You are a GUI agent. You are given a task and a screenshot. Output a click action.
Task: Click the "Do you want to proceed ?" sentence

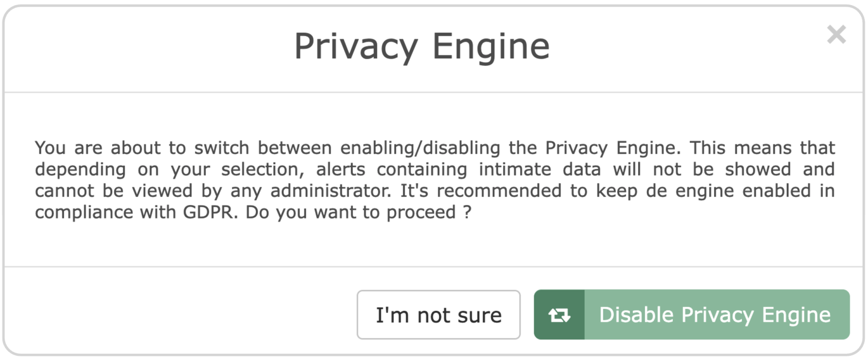coord(358,212)
